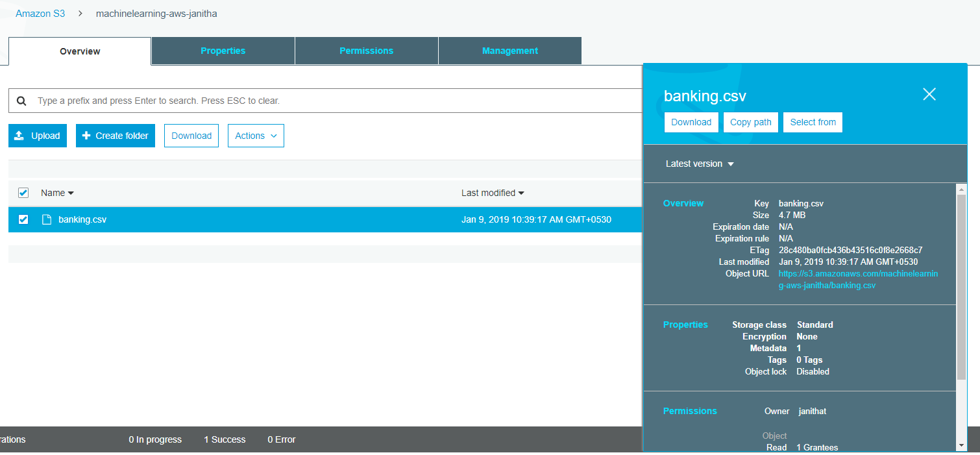Viewport: 980px width, 455px height.
Task: Open the Object URL link
Action: [x=858, y=280]
